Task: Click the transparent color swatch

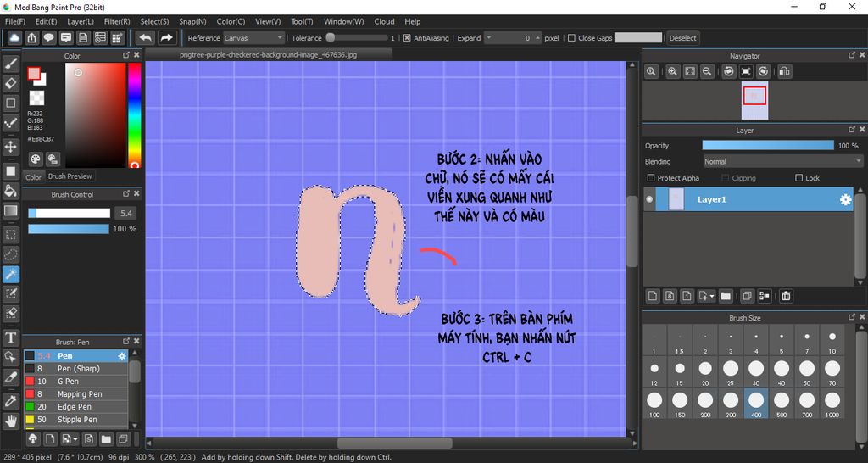Action: 36,98
